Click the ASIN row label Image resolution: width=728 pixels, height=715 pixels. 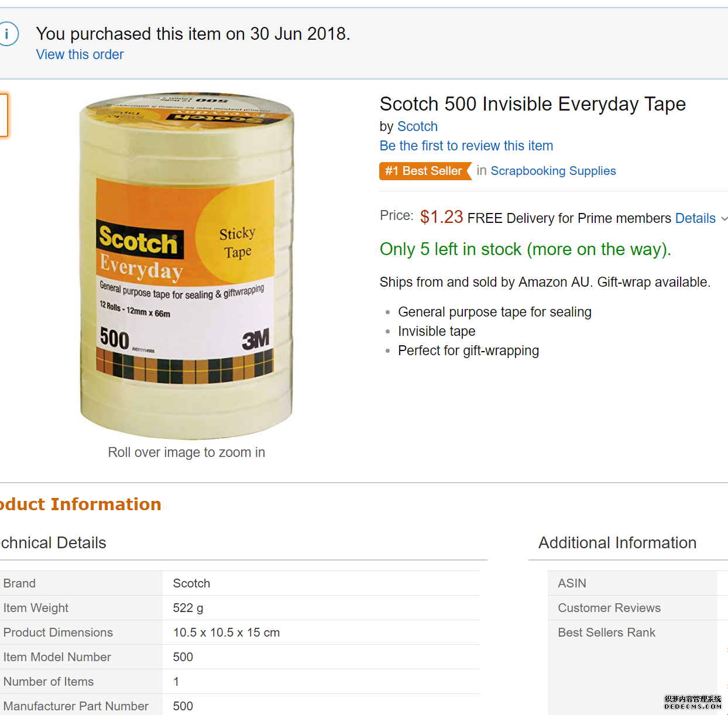(572, 583)
